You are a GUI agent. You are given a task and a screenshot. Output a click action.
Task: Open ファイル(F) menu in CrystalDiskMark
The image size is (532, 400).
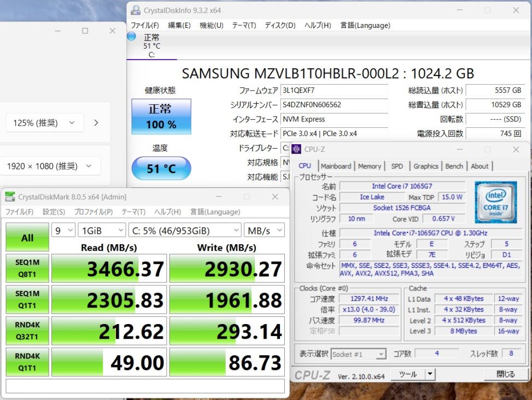pos(19,212)
